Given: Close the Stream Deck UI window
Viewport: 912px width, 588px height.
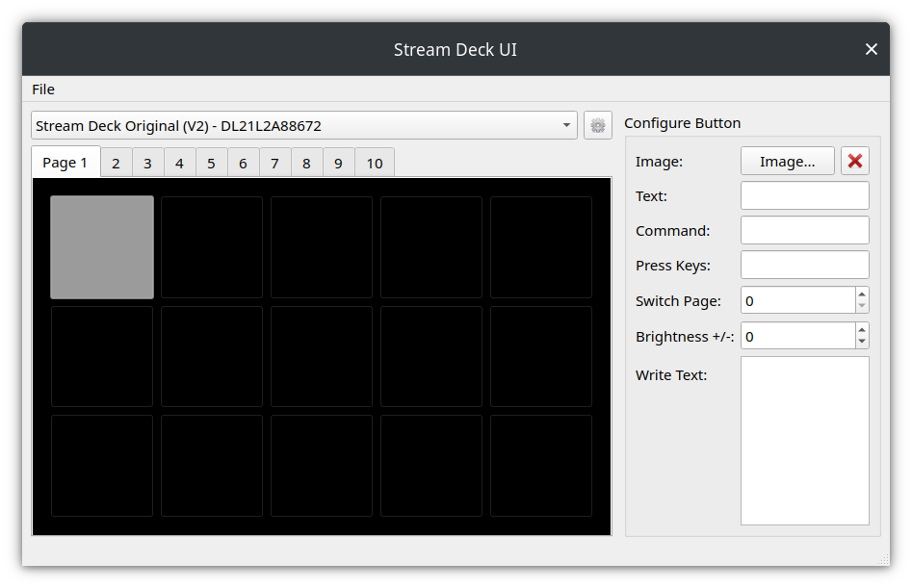Looking at the screenshot, I should tap(872, 49).
